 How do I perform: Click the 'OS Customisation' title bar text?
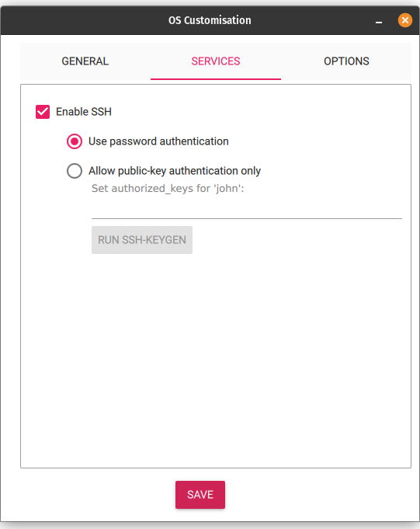tap(210, 20)
